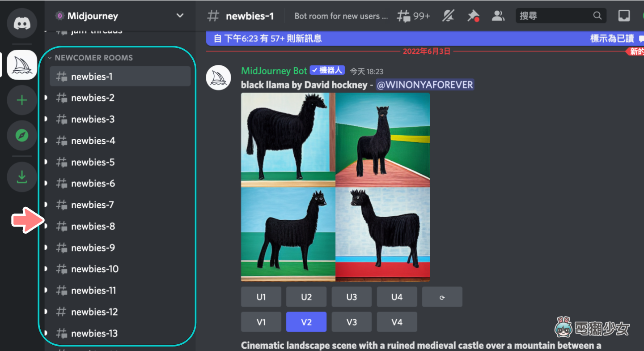The width and height of the screenshot is (644, 351).
Task: Add a server with the plus icon
Action: tap(22, 100)
